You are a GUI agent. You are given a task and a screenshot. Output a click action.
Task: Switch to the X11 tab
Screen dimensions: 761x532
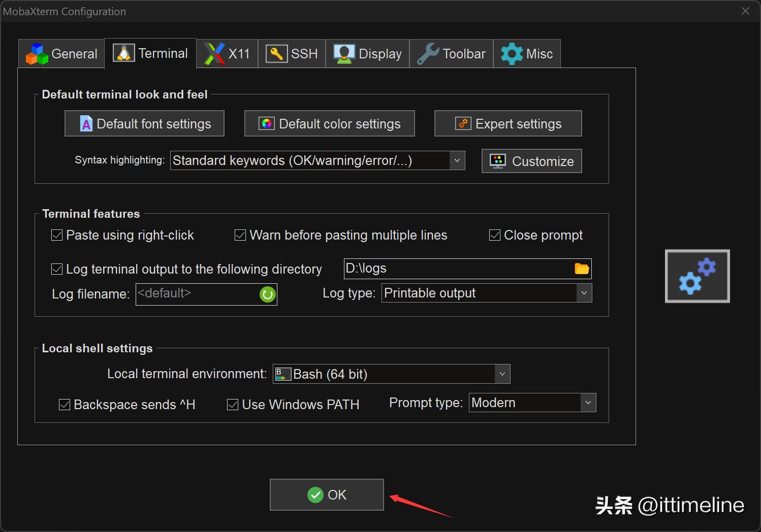[x=227, y=54]
